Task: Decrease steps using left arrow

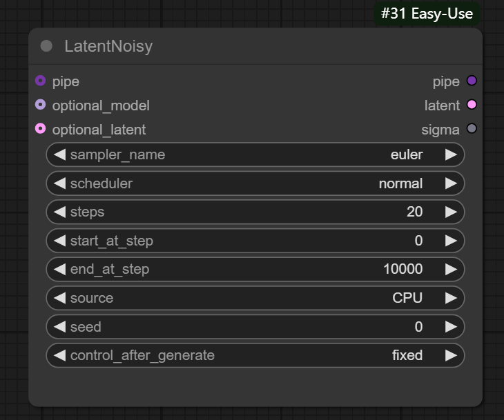Action: 59,212
